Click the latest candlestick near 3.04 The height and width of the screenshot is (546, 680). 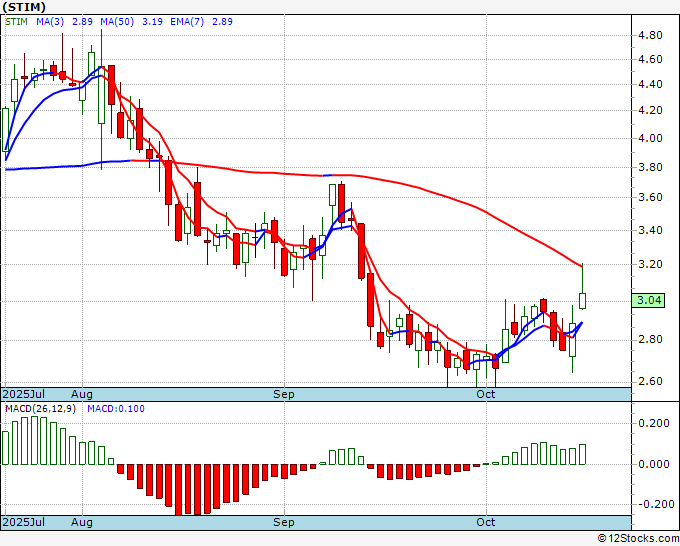[582, 301]
